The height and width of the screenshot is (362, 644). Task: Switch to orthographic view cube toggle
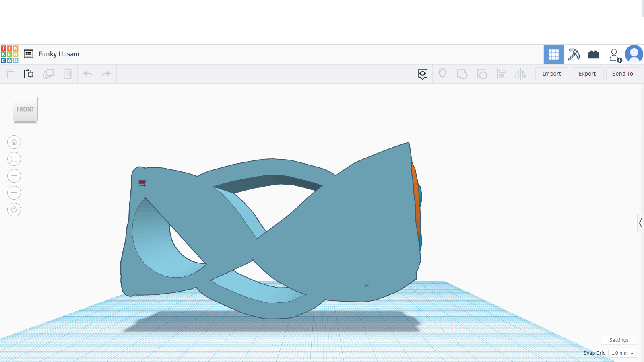(14, 210)
